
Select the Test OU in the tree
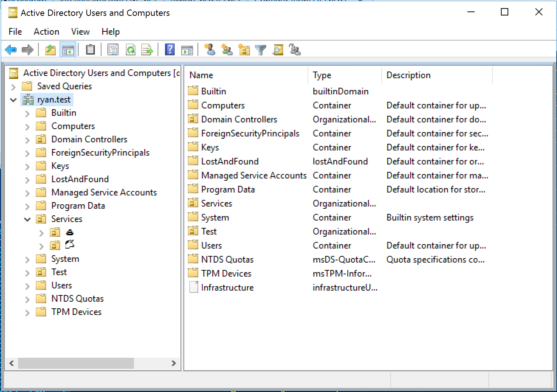coord(59,272)
